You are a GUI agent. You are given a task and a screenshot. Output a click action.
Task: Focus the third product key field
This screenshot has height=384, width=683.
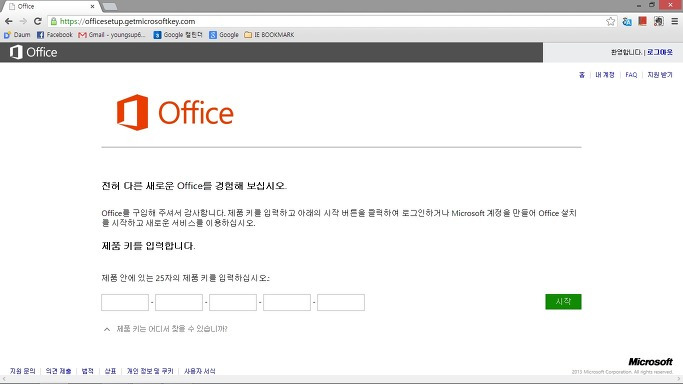pos(233,303)
